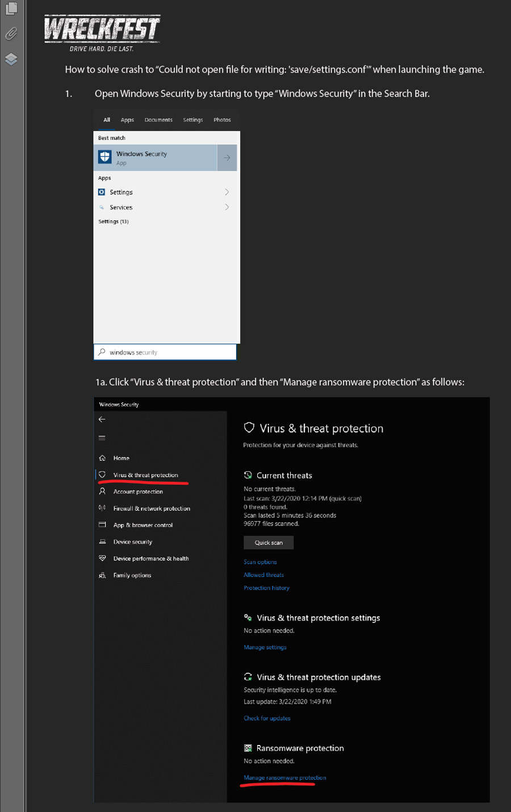Screen dimensions: 511x812
Task: Open Firewall & network protection
Action: point(152,509)
